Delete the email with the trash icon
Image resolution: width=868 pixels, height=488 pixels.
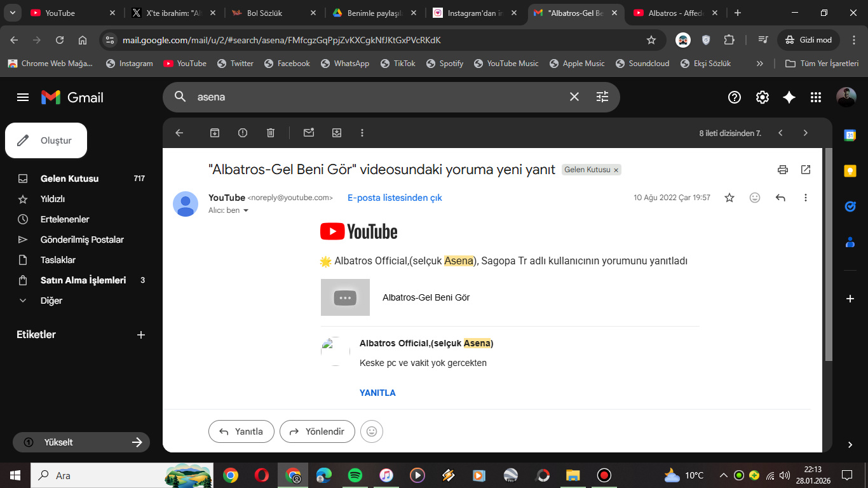point(271,133)
